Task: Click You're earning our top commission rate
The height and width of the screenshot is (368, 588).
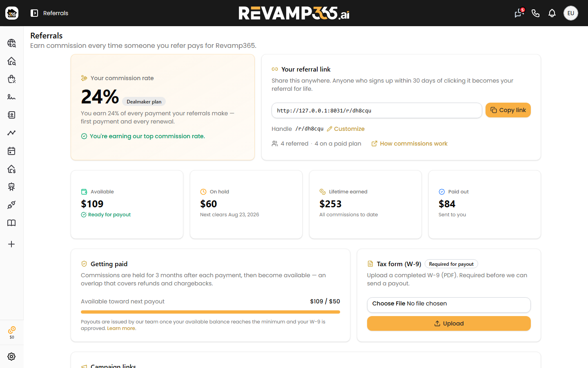Action: [147, 136]
